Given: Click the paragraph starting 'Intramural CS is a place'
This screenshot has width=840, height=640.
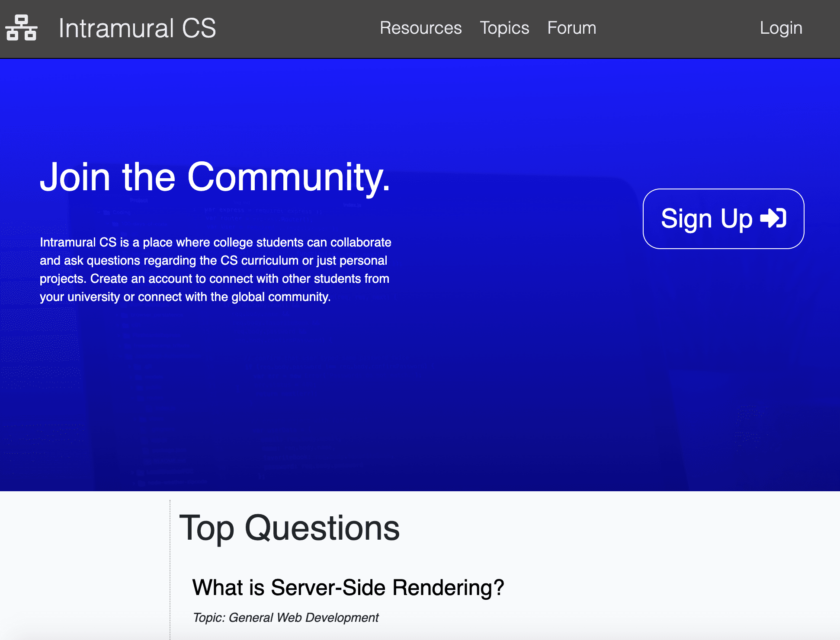Looking at the screenshot, I should [215, 269].
